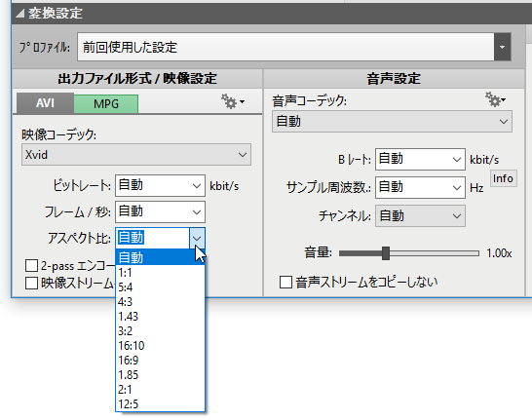Open the プロファイル dropdown arrow
Screen dimensions: 532x420
pos(502,47)
